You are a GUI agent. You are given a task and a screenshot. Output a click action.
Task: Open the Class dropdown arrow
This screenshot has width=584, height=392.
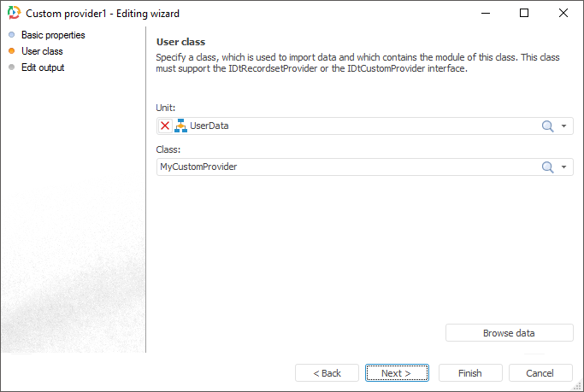coord(564,167)
